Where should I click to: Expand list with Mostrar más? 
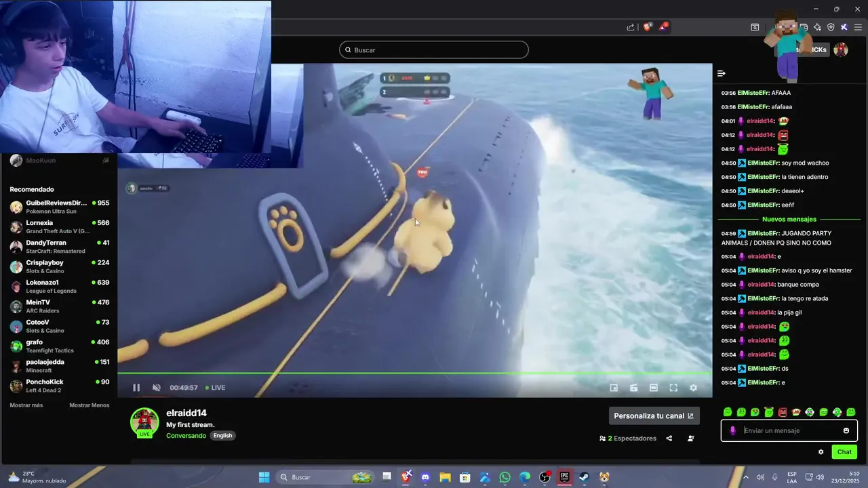pyautogui.click(x=26, y=405)
